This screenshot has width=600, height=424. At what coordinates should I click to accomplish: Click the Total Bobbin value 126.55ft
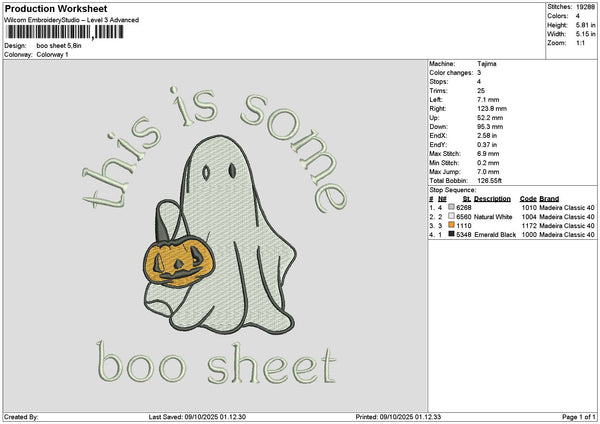489,181
